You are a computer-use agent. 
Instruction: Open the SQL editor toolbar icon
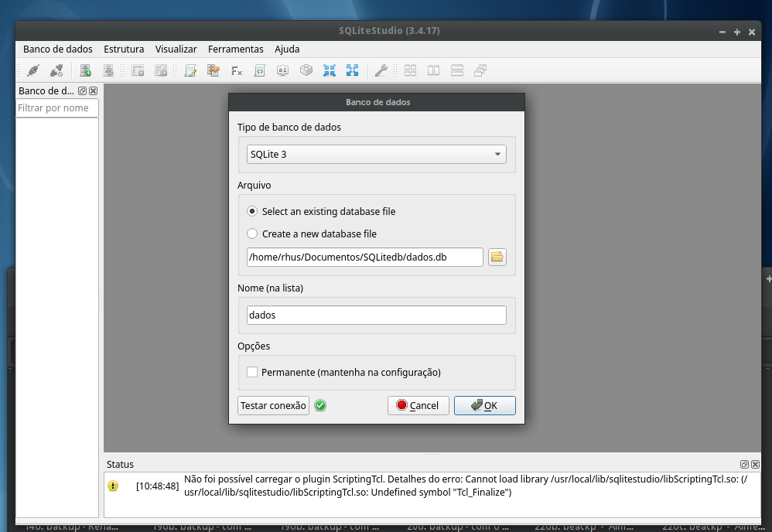point(190,70)
